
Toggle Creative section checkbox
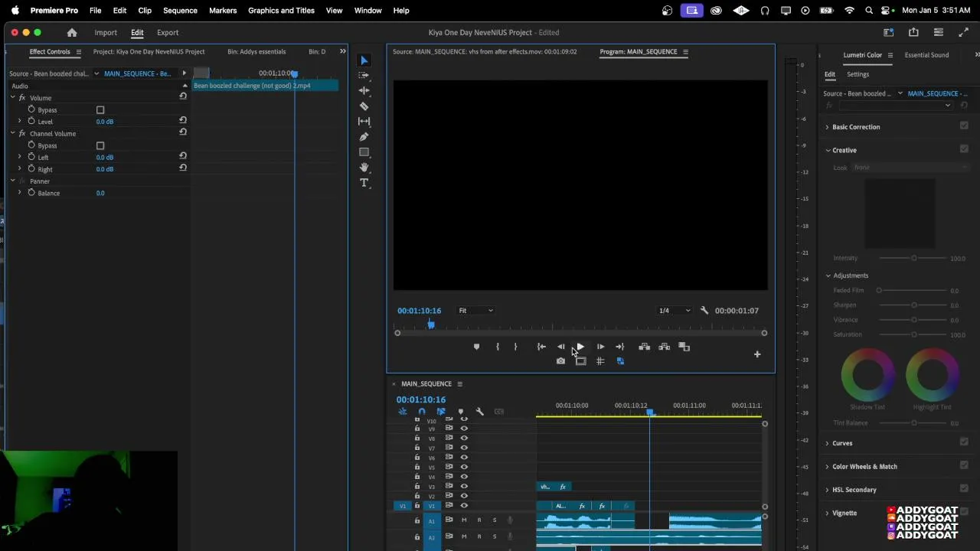coord(964,149)
